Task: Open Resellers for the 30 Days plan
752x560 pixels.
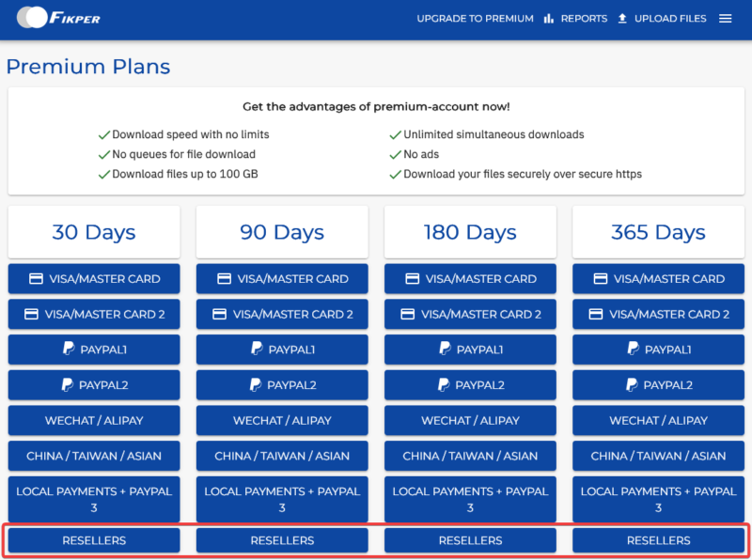Action: pyautogui.click(x=94, y=540)
